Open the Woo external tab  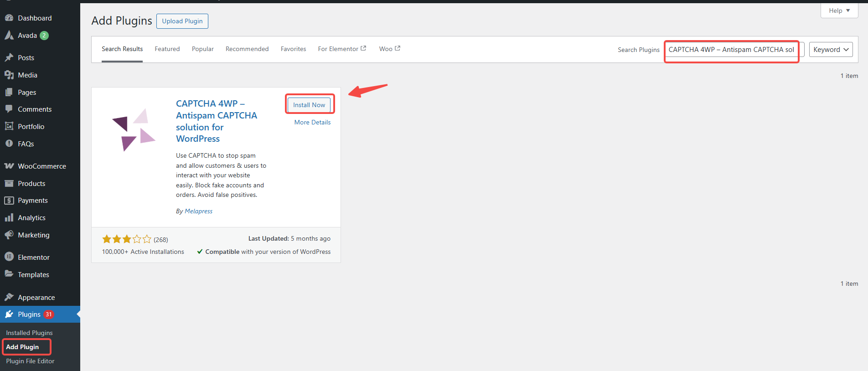pos(390,49)
